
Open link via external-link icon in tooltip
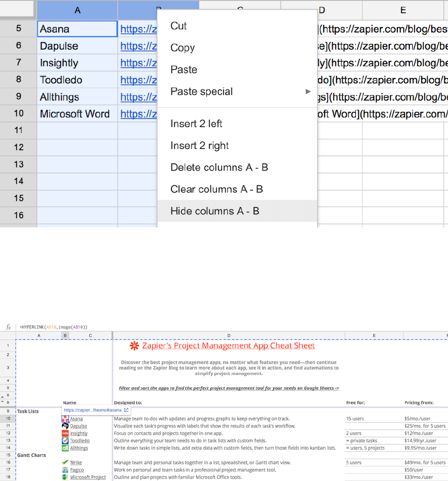click(126, 410)
